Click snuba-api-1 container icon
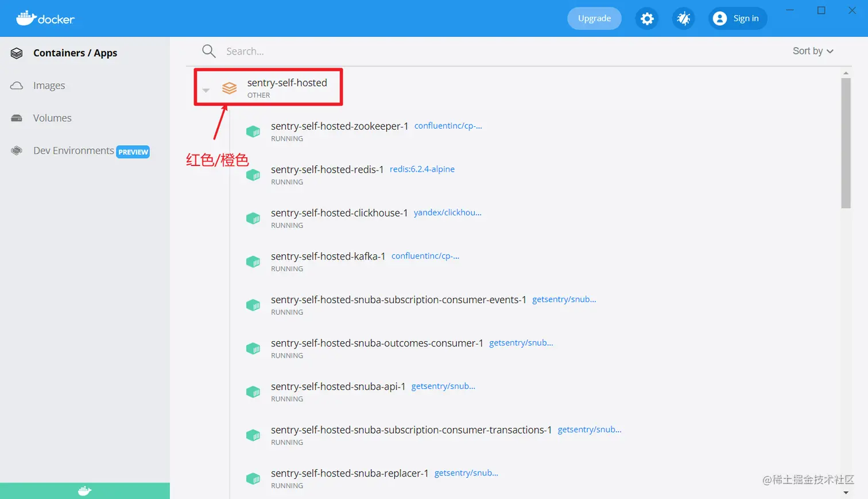The width and height of the screenshot is (868, 499). point(253,392)
